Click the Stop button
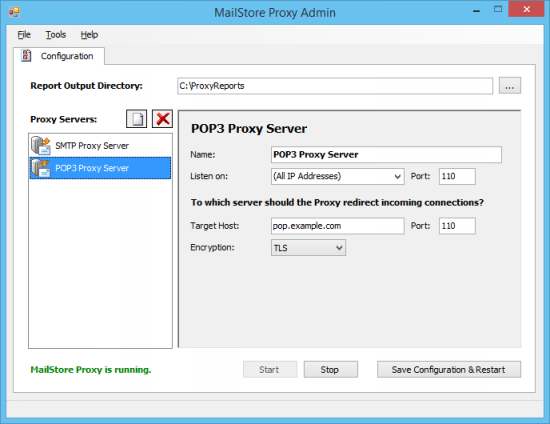The width and height of the screenshot is (550, 424). [x=331, y=370]
